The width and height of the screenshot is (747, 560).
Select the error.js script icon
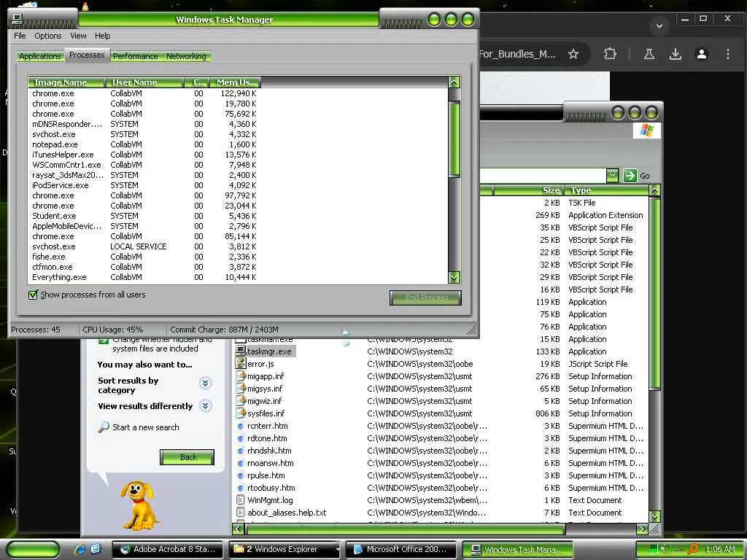[241, 363]
